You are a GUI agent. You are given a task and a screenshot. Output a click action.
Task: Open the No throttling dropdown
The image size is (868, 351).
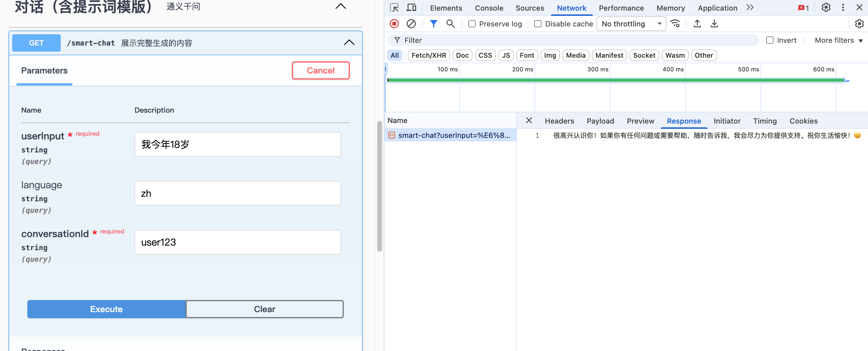coord(631,24)
